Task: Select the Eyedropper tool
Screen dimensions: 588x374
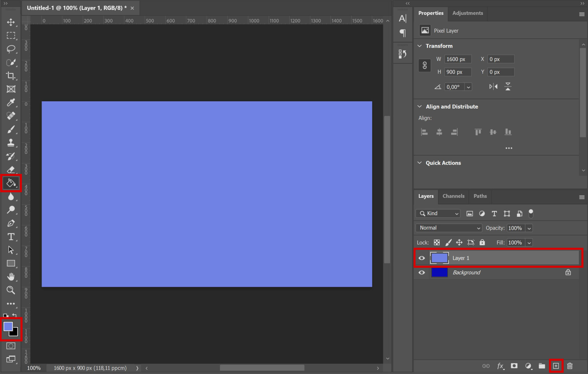Action: point(11,102)
